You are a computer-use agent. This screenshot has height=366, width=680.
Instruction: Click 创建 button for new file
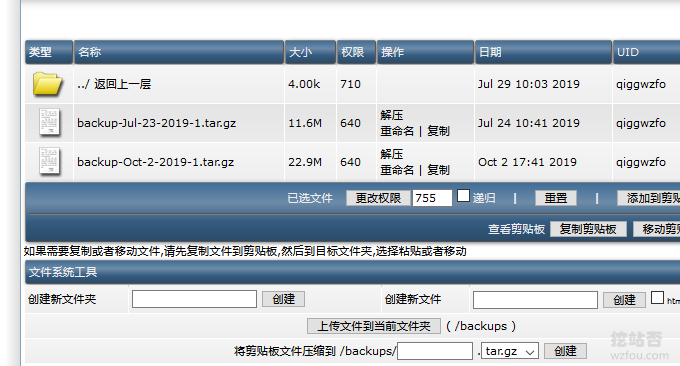tap(624, 300)
